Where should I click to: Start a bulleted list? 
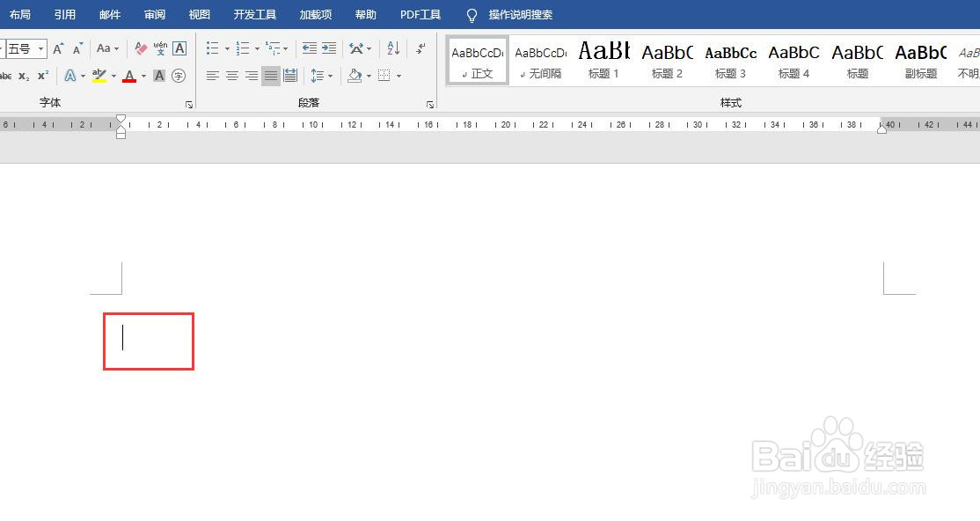[213, 48]
